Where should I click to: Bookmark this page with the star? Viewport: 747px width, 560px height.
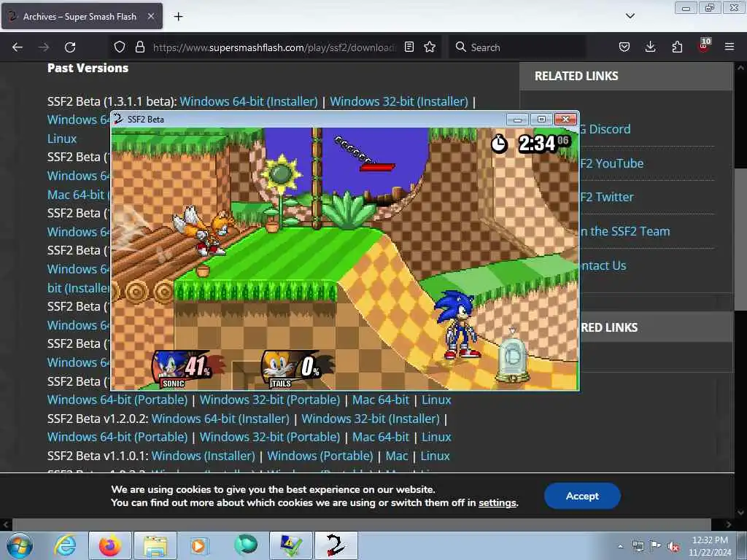click(x=430, y=47)
